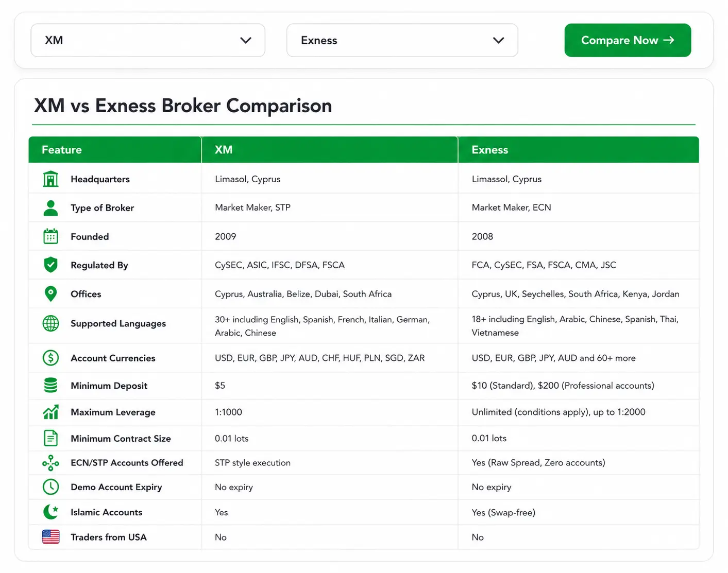This screenshot has width=728, height=573.
Task: Click the Minimum Deposit coin stack icon
Action: [50, 385]
